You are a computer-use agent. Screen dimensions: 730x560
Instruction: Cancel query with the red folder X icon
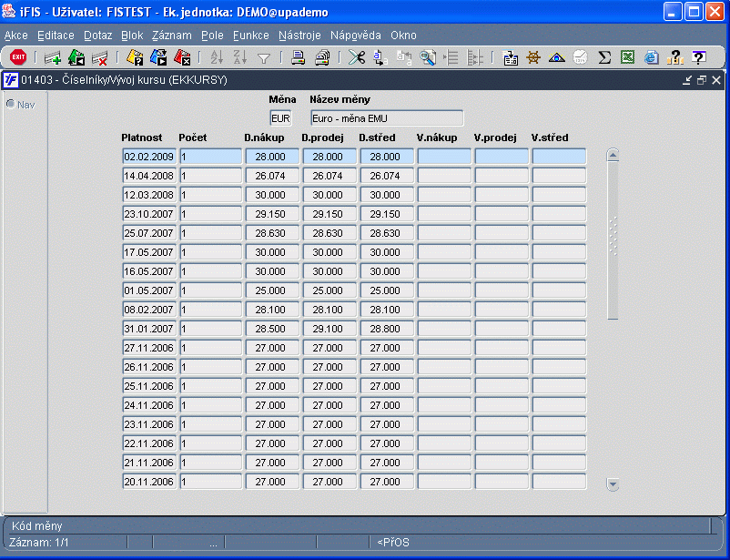pos(182,57)
